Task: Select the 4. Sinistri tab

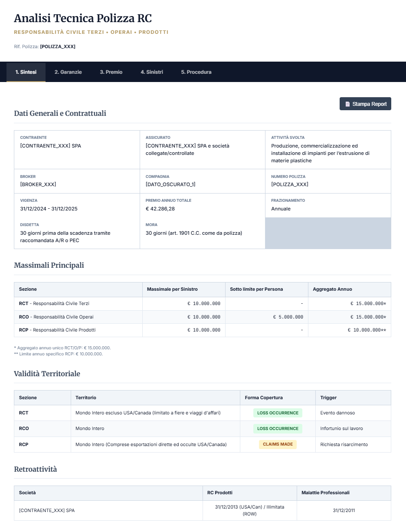Action: tap(152, 72)
